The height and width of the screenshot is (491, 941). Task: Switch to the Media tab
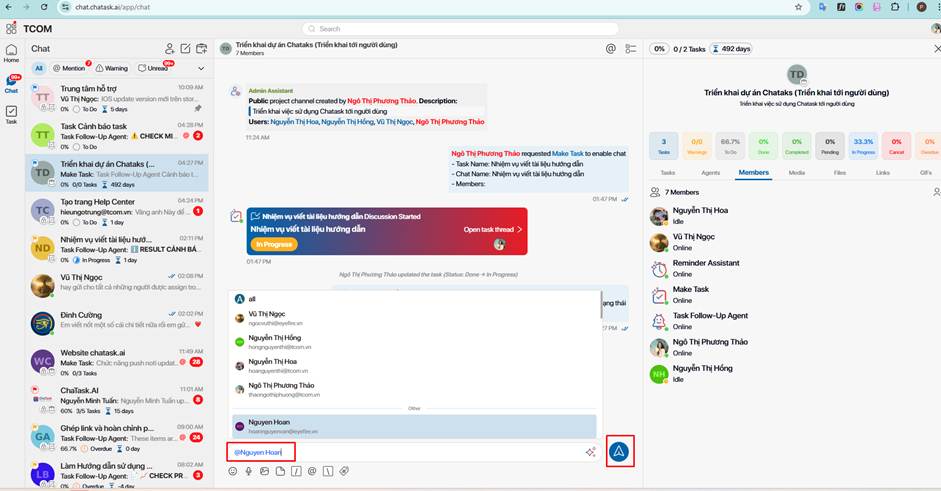tap(797, 173)
